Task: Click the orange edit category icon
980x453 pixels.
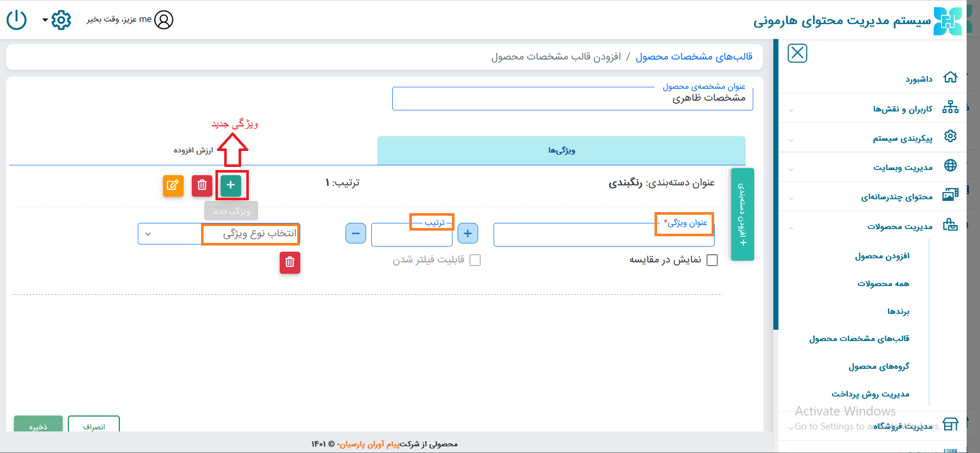Action: click(173, 185)
